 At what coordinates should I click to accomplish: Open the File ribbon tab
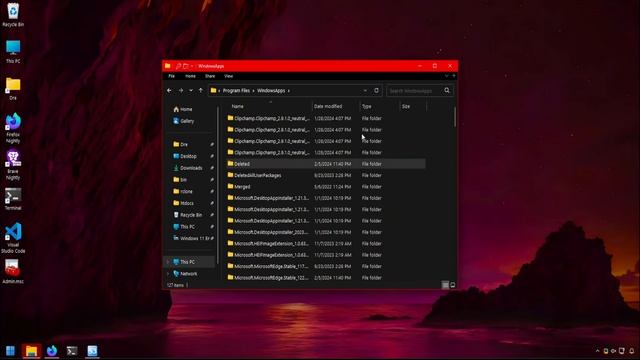(172, 76)
